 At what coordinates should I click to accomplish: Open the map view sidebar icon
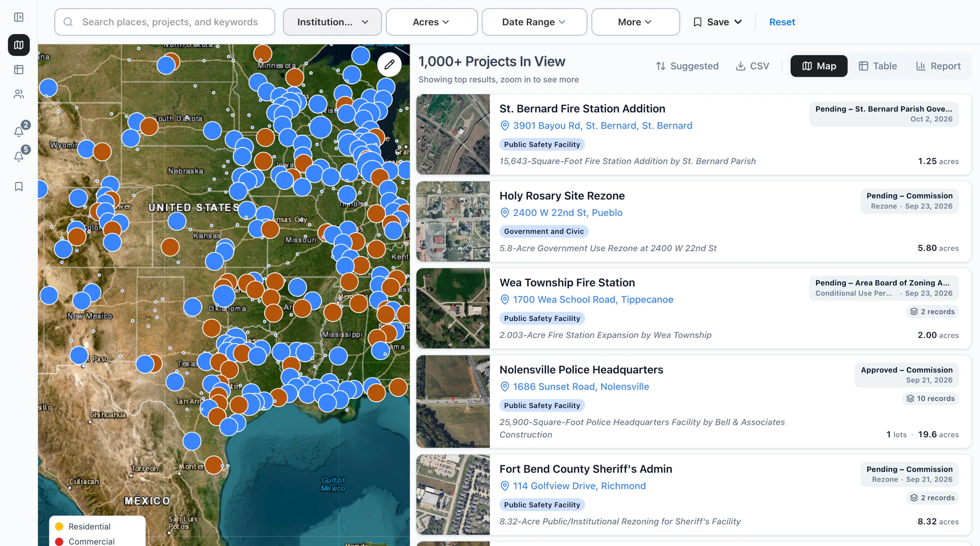coord(19,45)
